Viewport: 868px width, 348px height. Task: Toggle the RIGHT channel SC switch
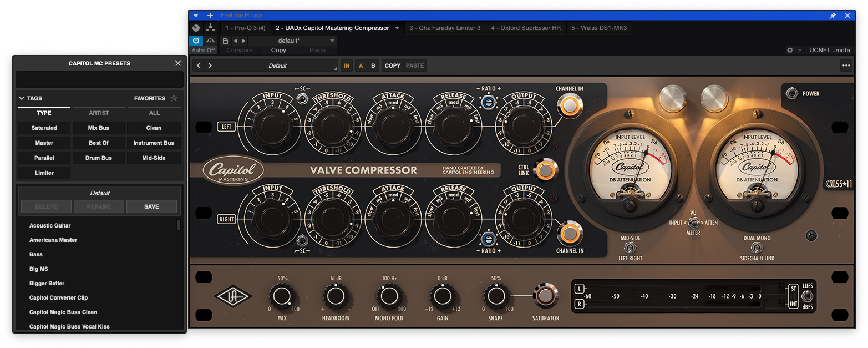pyautogui.click(x=301, y=240)
